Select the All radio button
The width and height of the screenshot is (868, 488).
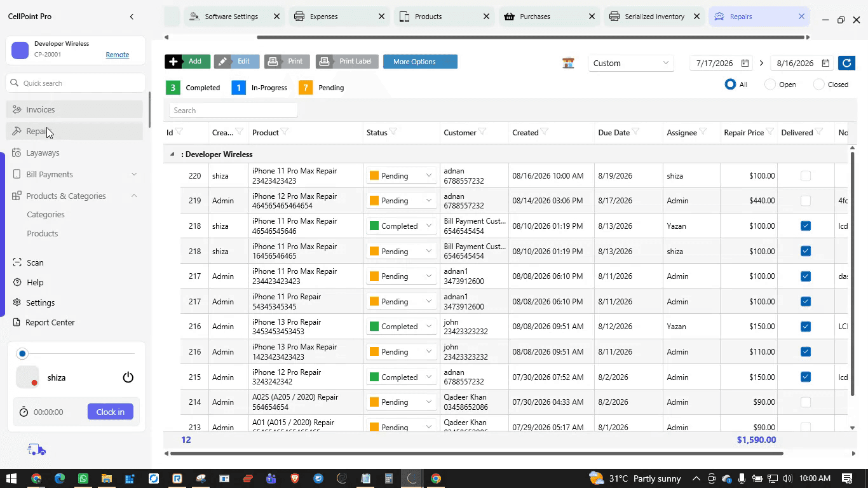coord(730,84)
